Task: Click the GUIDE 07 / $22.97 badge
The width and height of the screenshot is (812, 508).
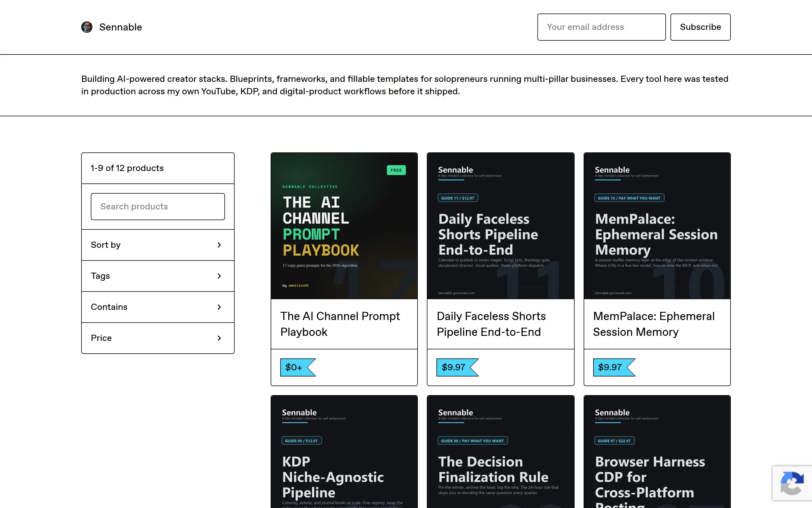Action: [614, 441]
